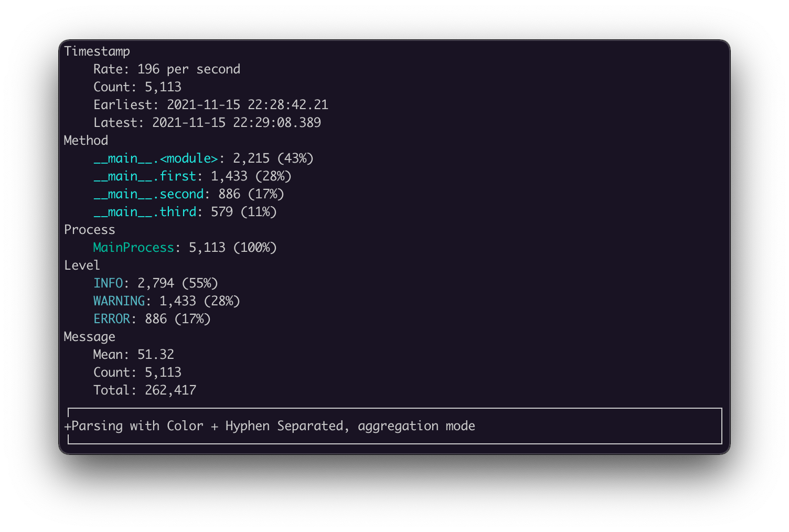Image resolution: width=789 pixels, height=532 pixels.
Task: Click the Total: 262,417 line
Action: (x=145, y=390)
